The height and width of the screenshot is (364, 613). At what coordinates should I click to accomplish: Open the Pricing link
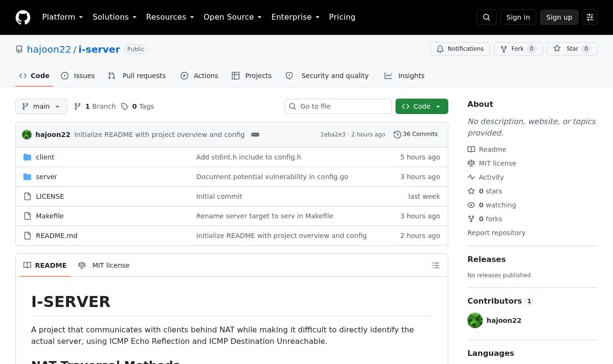point(342,17)
